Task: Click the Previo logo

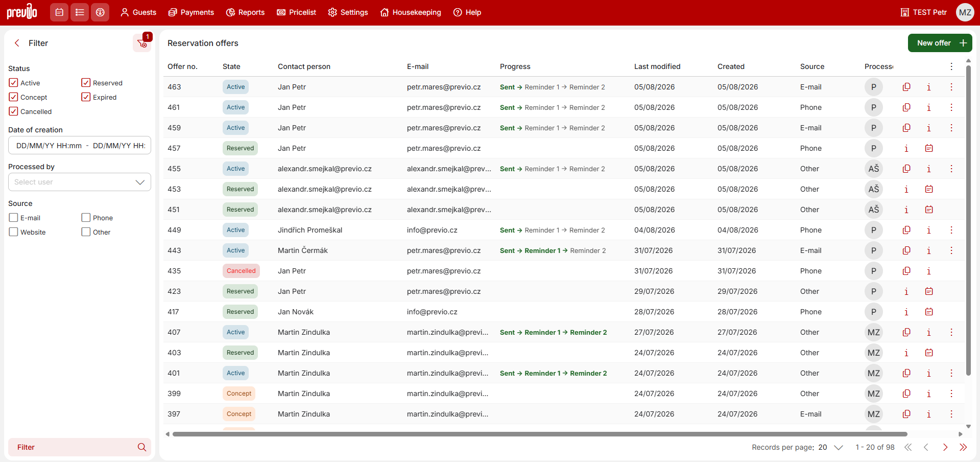Action: click(22, 11)
